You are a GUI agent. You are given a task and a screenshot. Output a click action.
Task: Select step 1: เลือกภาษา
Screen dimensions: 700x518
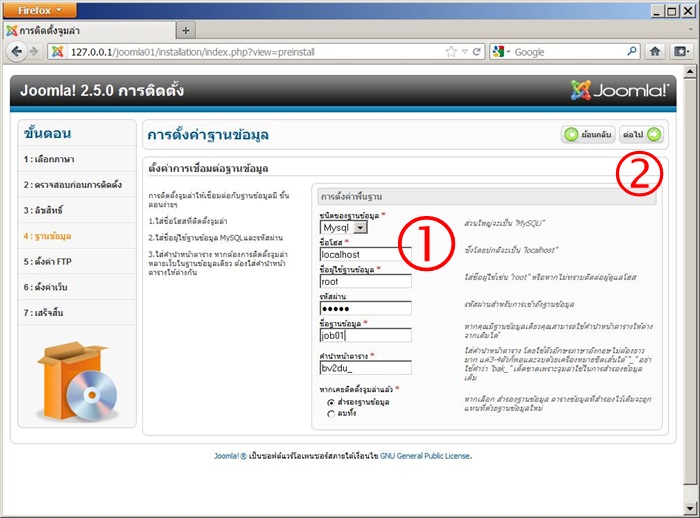[49, 159]
